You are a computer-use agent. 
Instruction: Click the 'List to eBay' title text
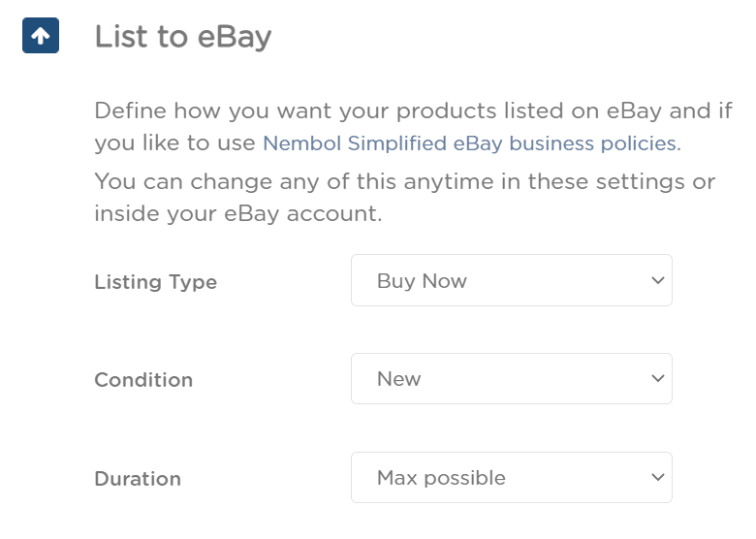(x=183, y=37)
